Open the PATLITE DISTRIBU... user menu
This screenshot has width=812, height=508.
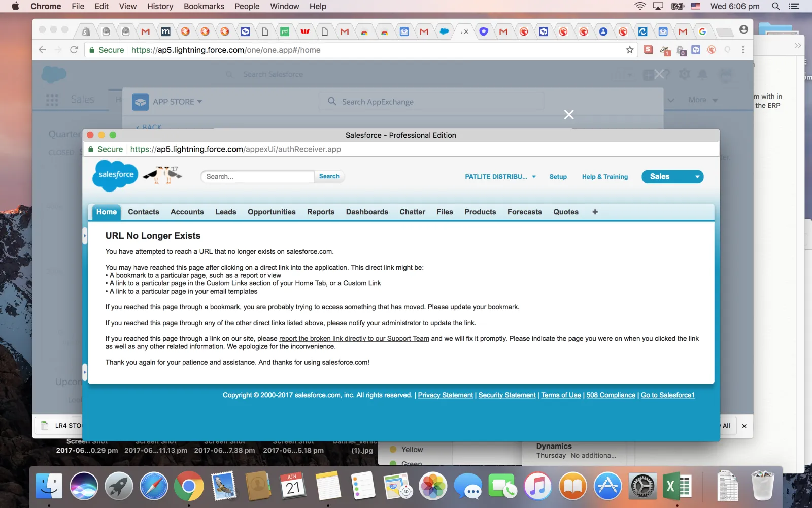500,177
